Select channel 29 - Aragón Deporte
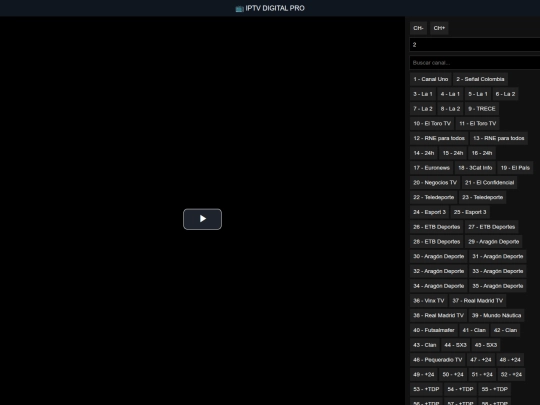Viewport: 540px width, 405px height. tap(494, 242)
